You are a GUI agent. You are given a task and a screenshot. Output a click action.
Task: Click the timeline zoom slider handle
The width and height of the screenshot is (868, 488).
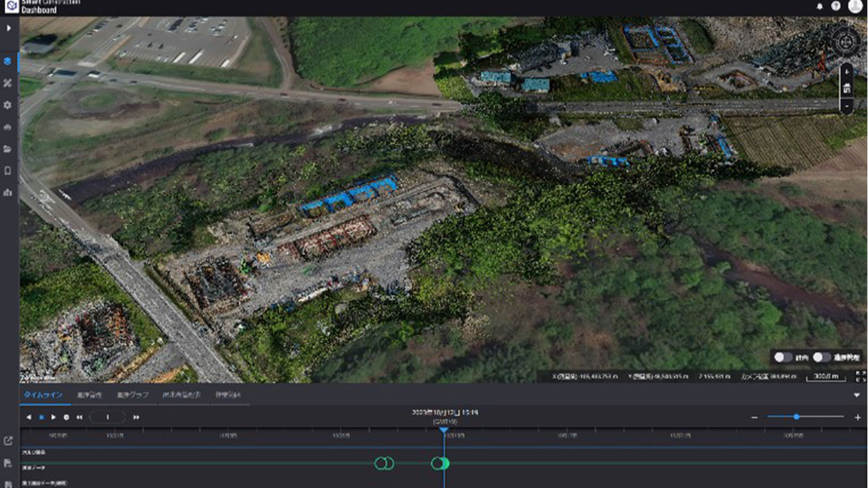pyautogui.click(x=796, y=417)
